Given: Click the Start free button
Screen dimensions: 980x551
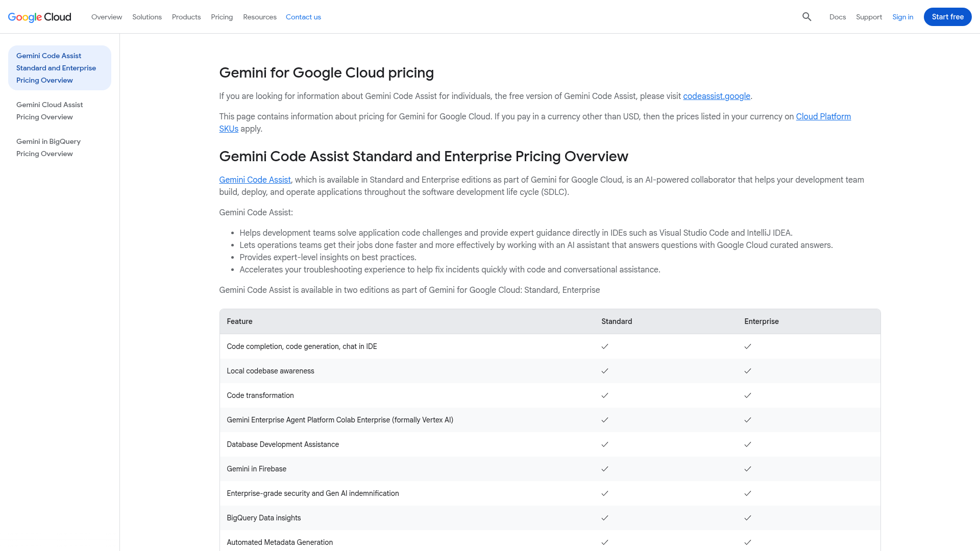Looking at the screenshot, I should pos(947,17).
